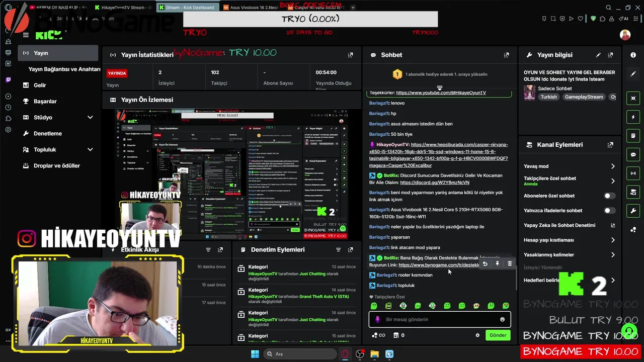Click the Windows taskbar Ara search box

tap(300, 354)
